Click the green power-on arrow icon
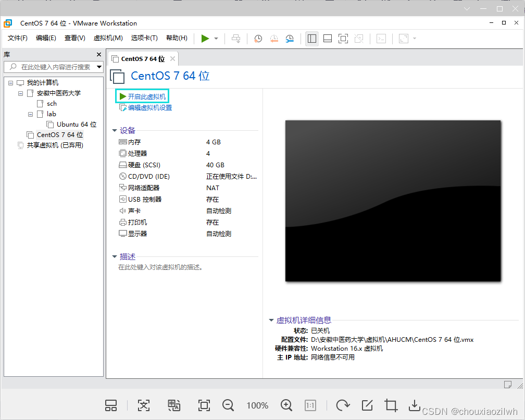This screenshot has width=525, height=420. 205,38
